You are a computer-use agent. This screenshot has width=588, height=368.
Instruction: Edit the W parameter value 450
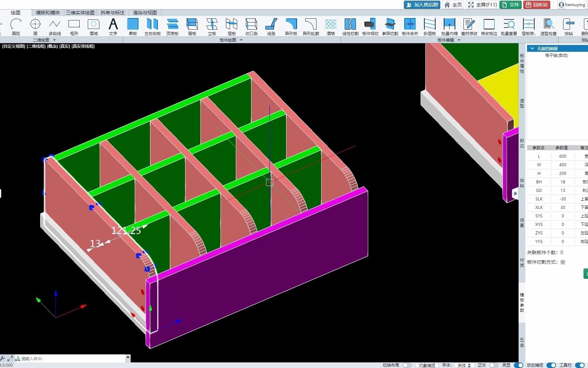pos(563,165)
